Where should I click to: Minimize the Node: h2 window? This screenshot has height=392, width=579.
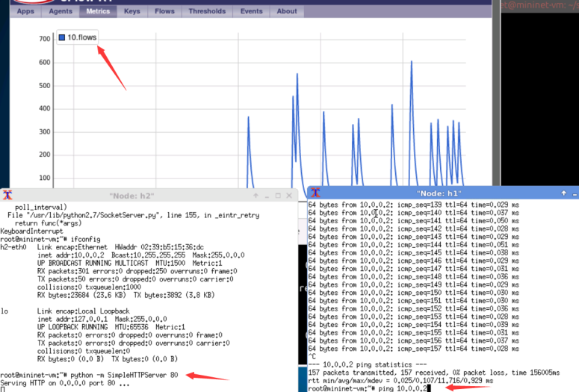point(267,196)
